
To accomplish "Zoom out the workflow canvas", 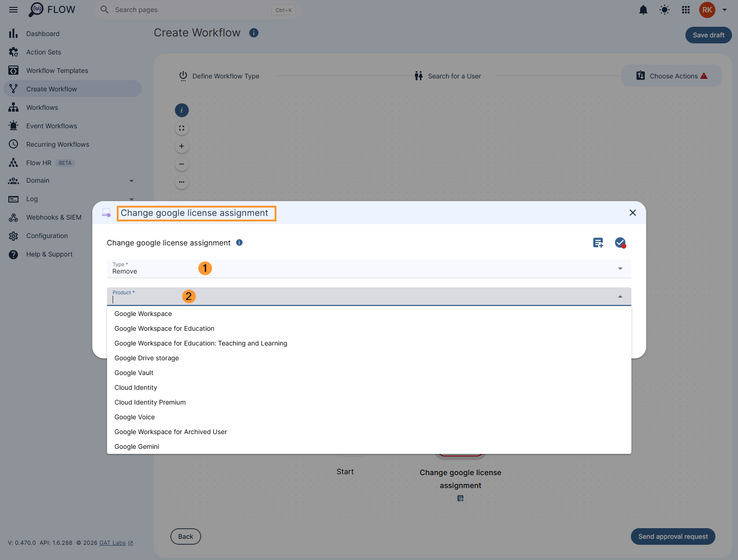I will 182,164.
